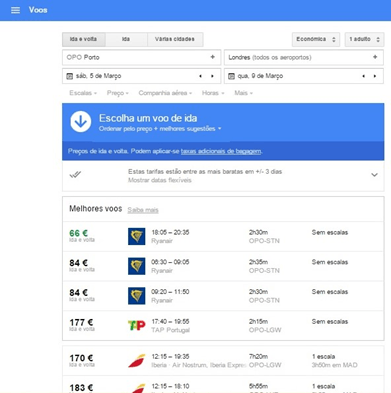Click the Voos header title
The height and width of the screenshot is (393, 391).
coord(38,10)
